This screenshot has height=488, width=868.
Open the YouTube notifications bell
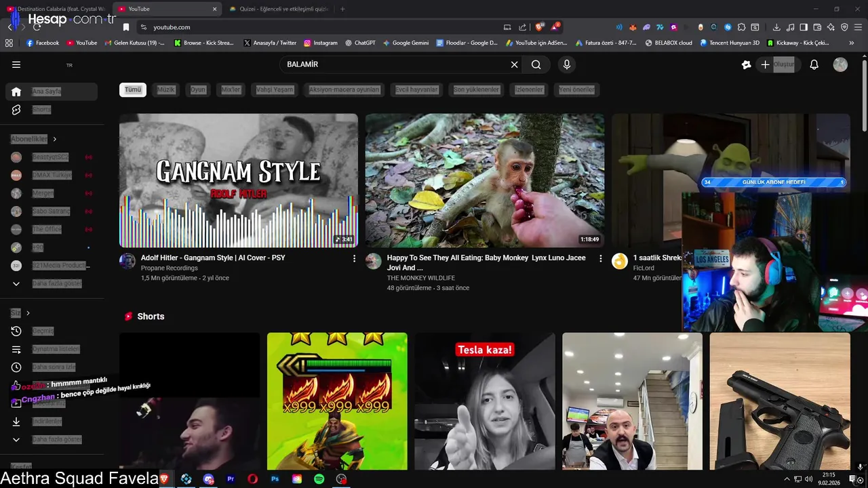tap(814, 64)
